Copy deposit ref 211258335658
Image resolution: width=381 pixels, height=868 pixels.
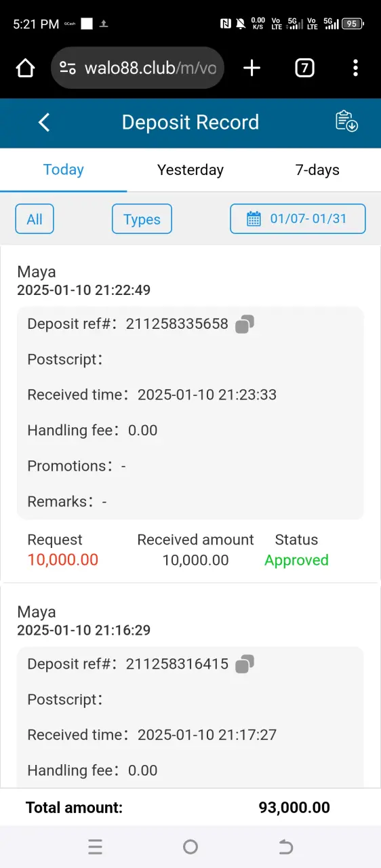245,324
